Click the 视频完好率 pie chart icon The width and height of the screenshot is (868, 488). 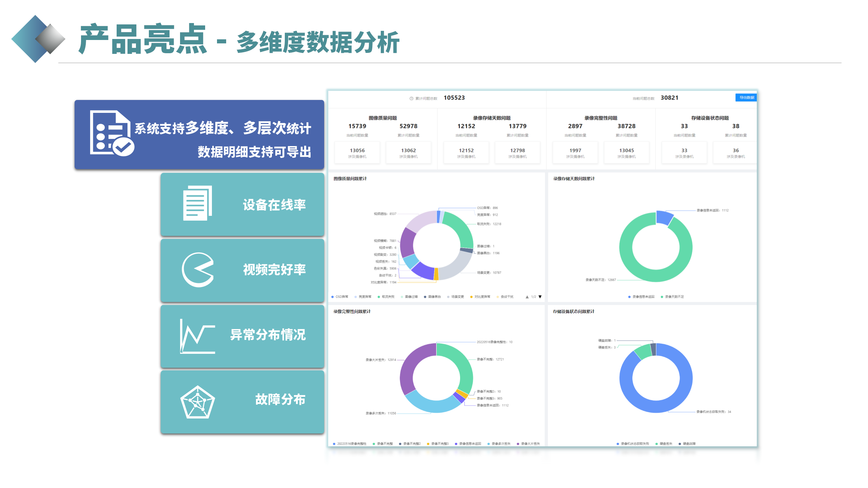(198, 270)
